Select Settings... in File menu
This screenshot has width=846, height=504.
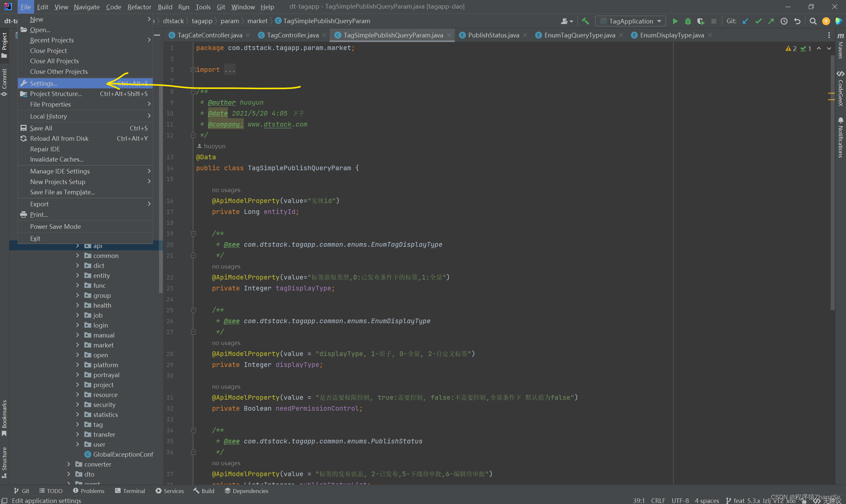[x=85, y=83]
